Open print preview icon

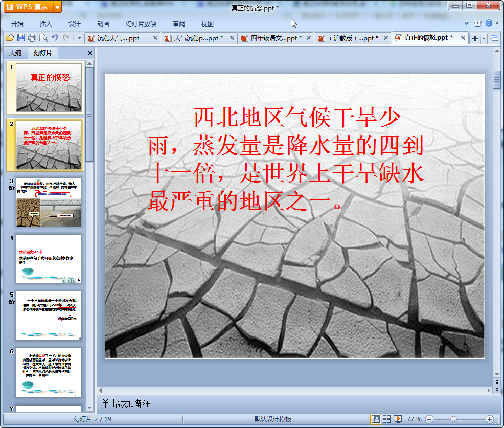(x=43, y=38)
